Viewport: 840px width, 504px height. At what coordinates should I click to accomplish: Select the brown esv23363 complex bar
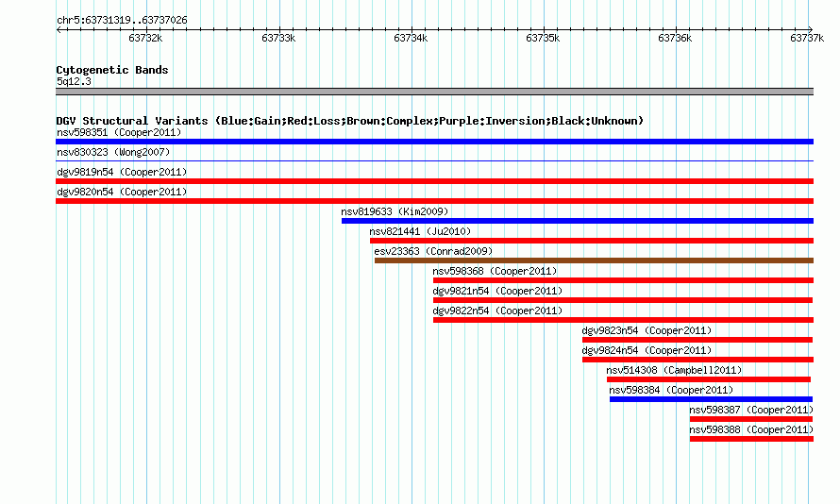pyautogui.click(x=594, y=260)
